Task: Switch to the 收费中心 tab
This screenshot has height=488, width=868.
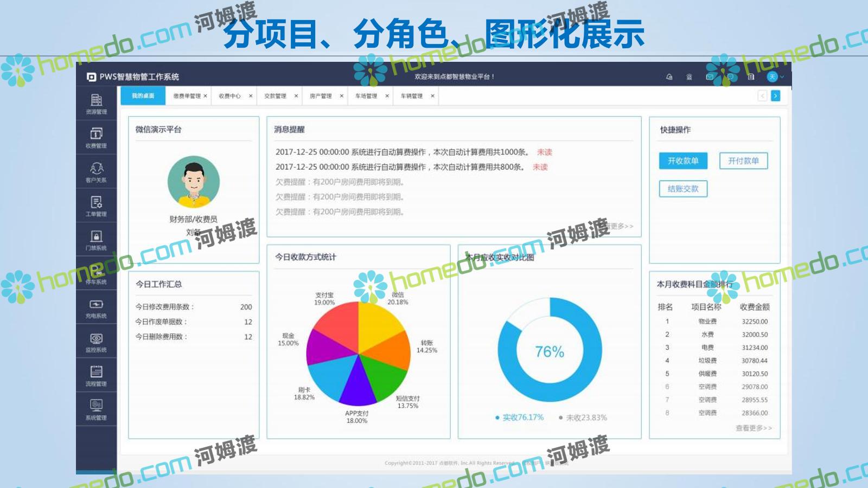Action: click(229, 96)
